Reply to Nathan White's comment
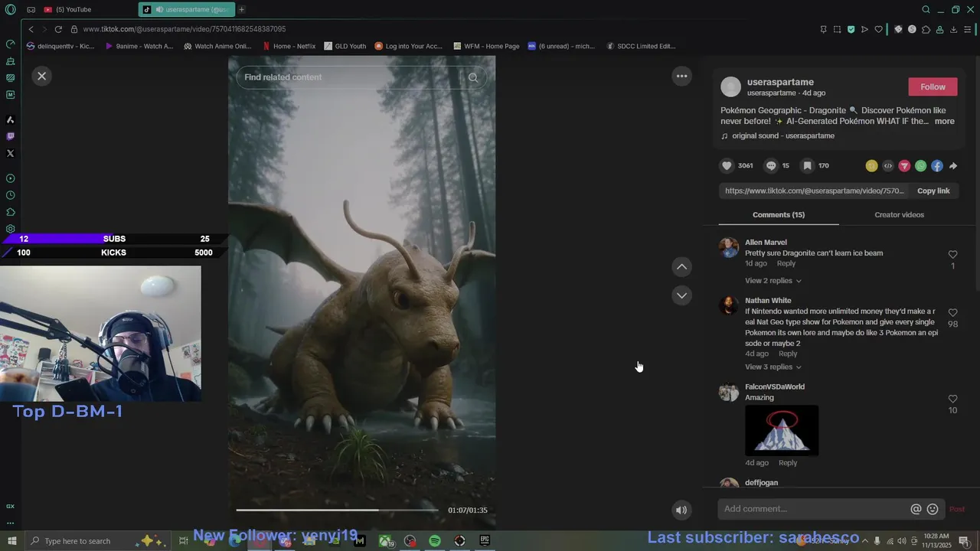Screen dimensions: 980x551 point(788,354)
